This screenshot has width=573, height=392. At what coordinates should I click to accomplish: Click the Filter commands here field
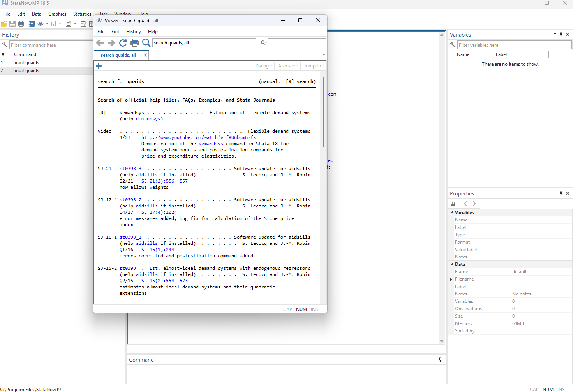51,45
